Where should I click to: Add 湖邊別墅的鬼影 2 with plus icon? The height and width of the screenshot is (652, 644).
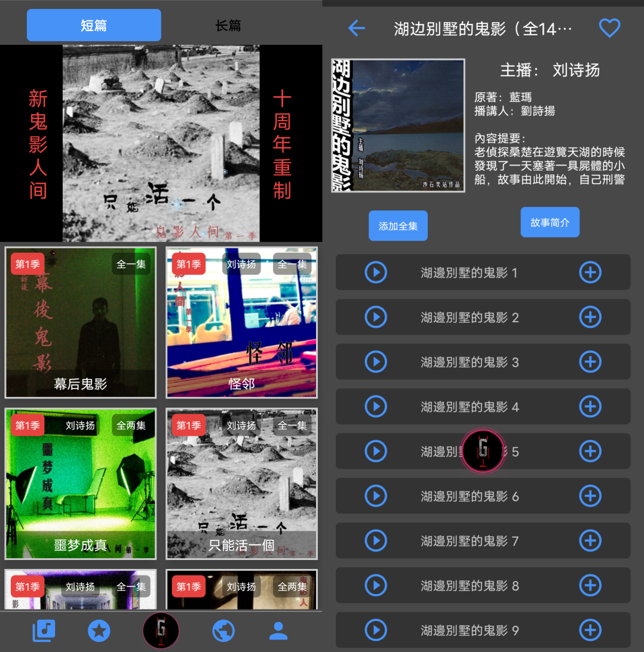pos(590,317)
